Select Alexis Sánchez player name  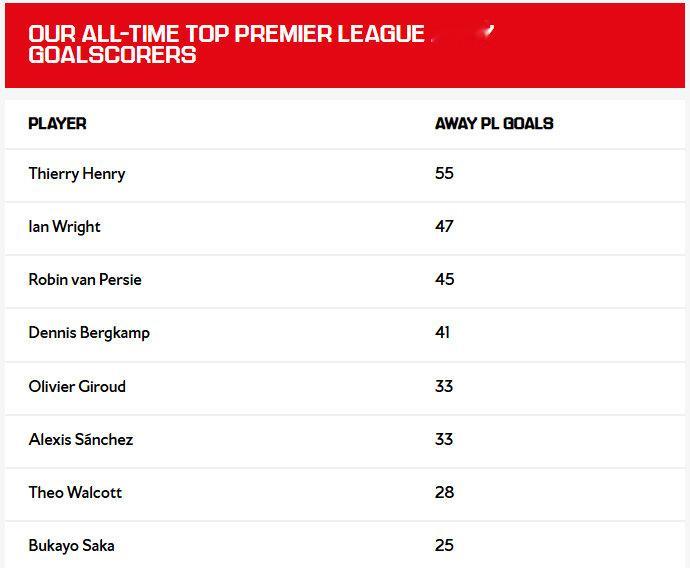(81, 440)
